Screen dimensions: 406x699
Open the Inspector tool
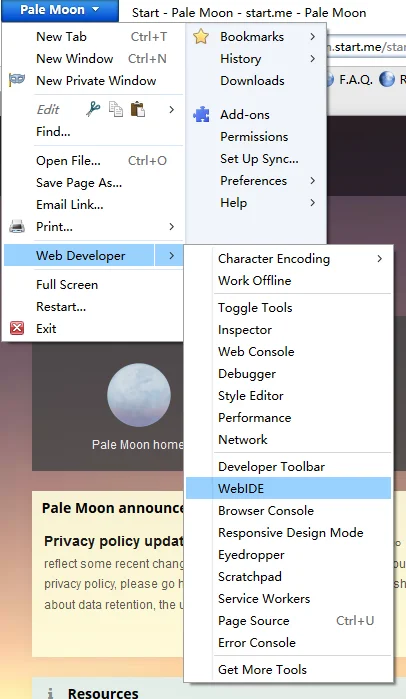point(288,329)
